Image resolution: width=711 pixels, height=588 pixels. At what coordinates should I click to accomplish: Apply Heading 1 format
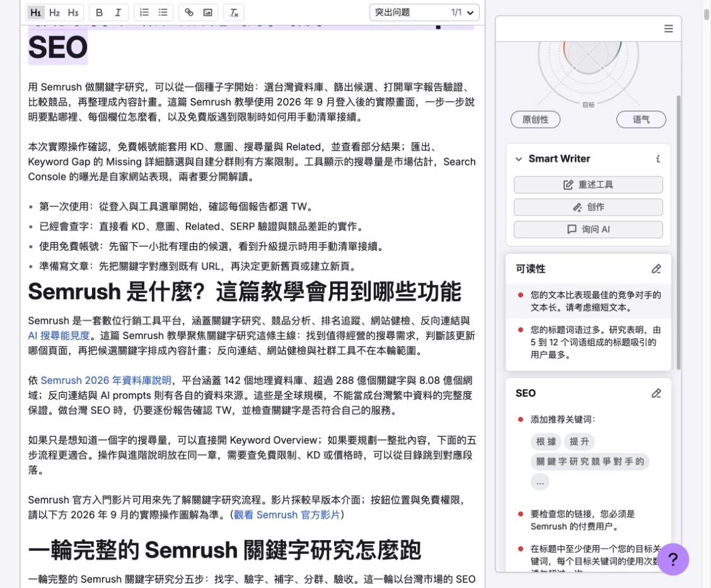click(x=35, y=13)
